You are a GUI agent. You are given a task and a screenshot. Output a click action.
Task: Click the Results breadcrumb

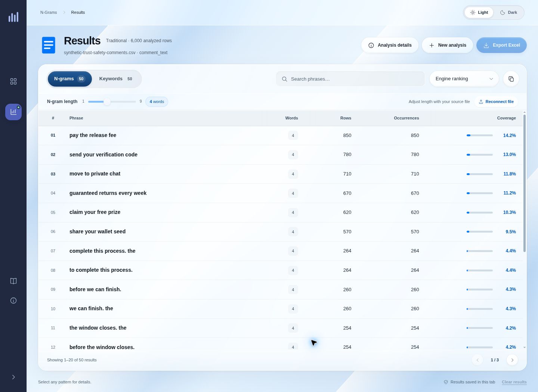pyautogui.click(x=78, y=12)
